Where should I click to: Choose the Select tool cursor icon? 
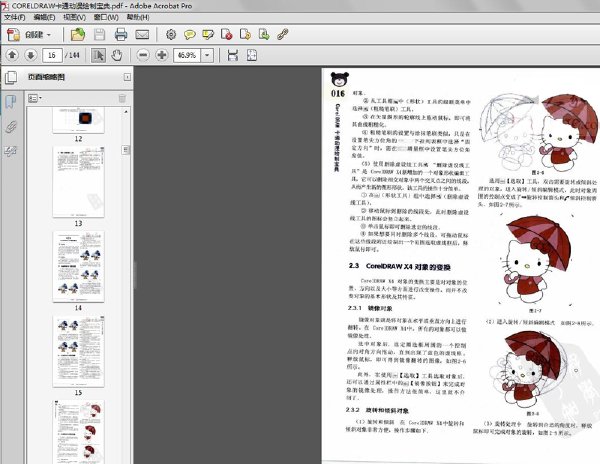click(98, 55)
